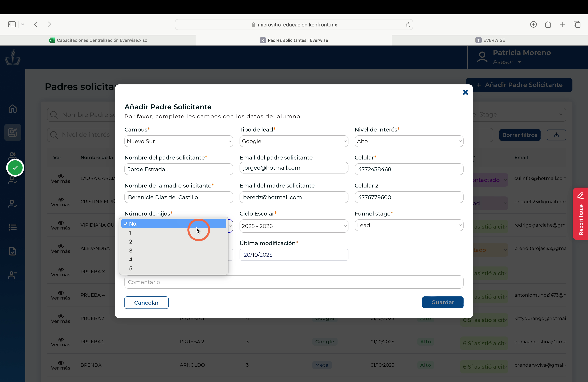Open the Padres solicitantes sidebar icon

[x=13, y=132]
